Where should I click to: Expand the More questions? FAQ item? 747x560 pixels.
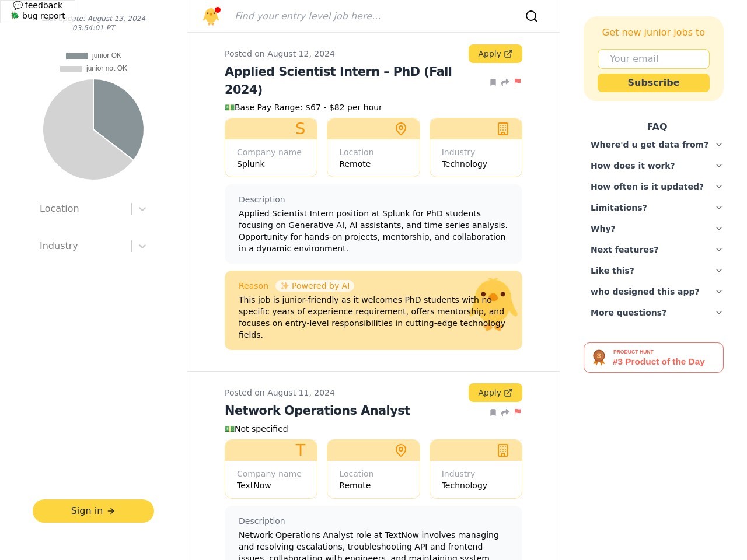657,313
